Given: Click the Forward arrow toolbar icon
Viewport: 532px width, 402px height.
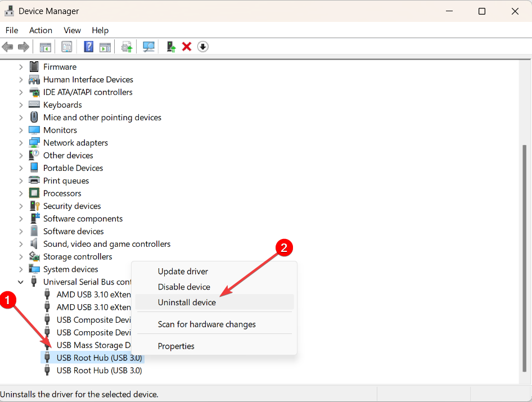Looking at the screenshot, I should (24, 47).
